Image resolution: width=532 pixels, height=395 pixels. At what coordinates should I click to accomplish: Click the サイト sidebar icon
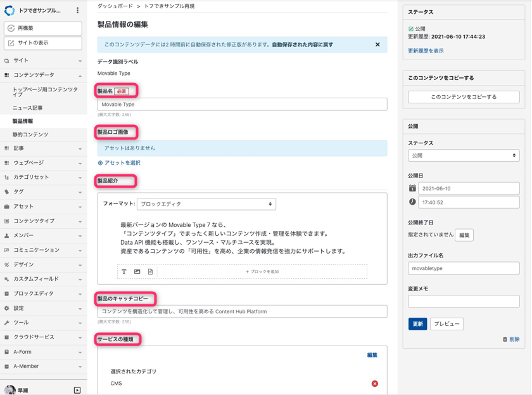coord(6,61)
